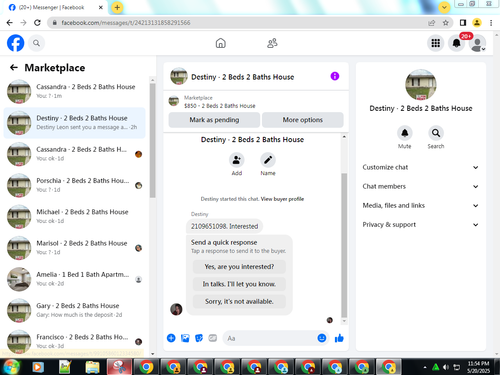Expand Chat members section

420,186
